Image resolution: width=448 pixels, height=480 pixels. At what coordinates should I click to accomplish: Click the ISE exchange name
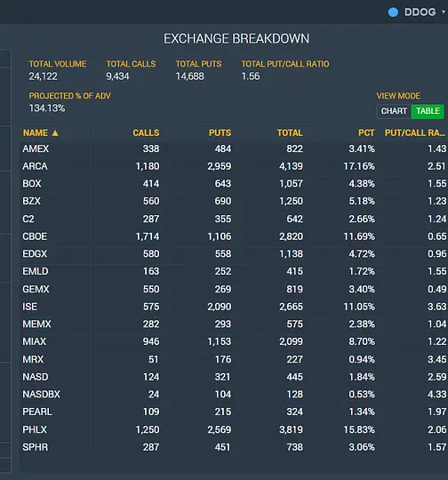(29, 307)
